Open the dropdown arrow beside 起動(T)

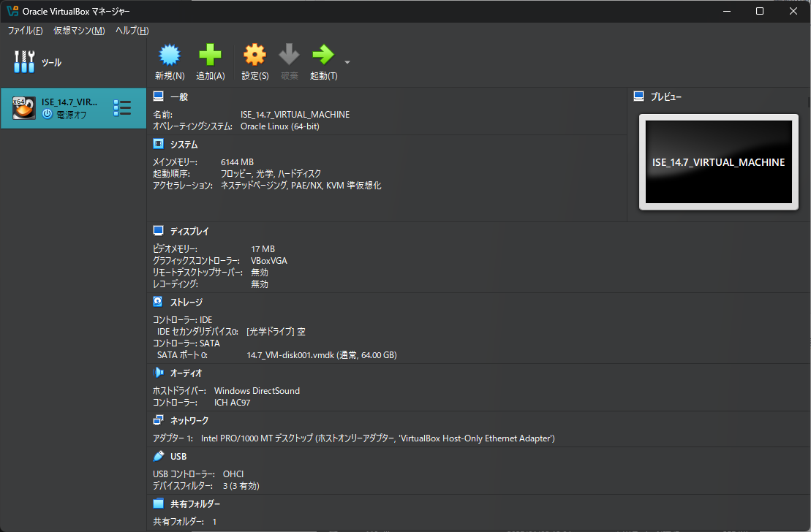click(x=347, y=63)
